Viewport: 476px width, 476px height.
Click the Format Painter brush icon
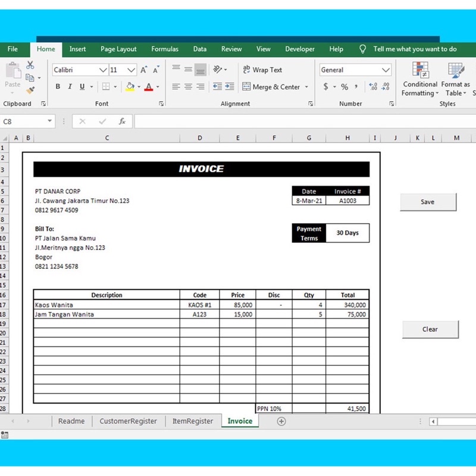click(x=30, y=90)
